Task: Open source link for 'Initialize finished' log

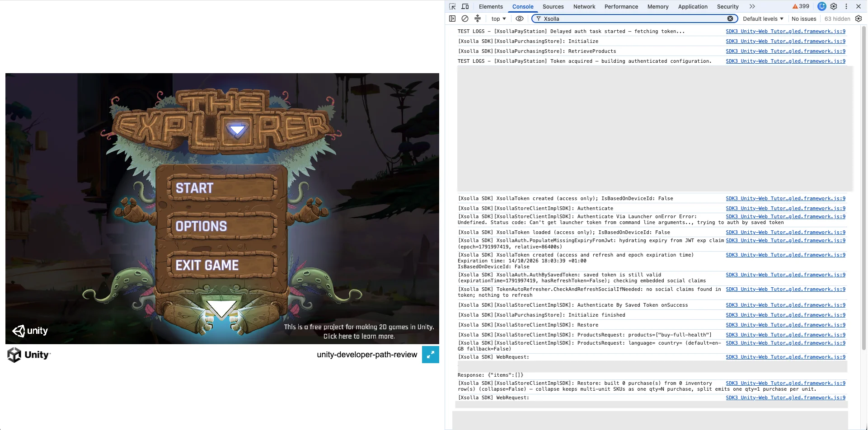Action: [785, 315]
